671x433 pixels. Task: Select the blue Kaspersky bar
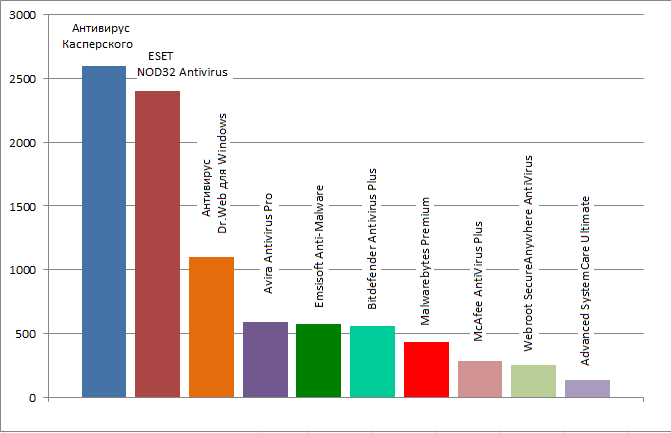104,231
